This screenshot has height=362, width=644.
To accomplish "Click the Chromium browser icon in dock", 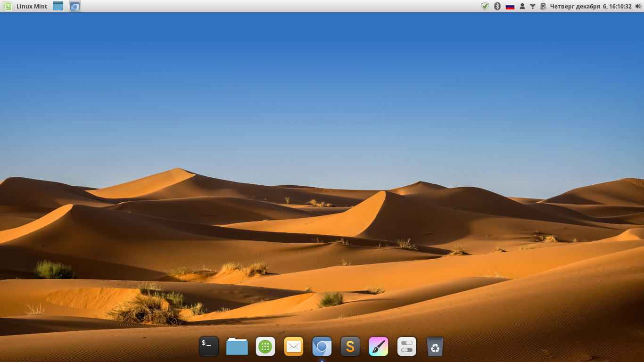I will coord(322,346).
